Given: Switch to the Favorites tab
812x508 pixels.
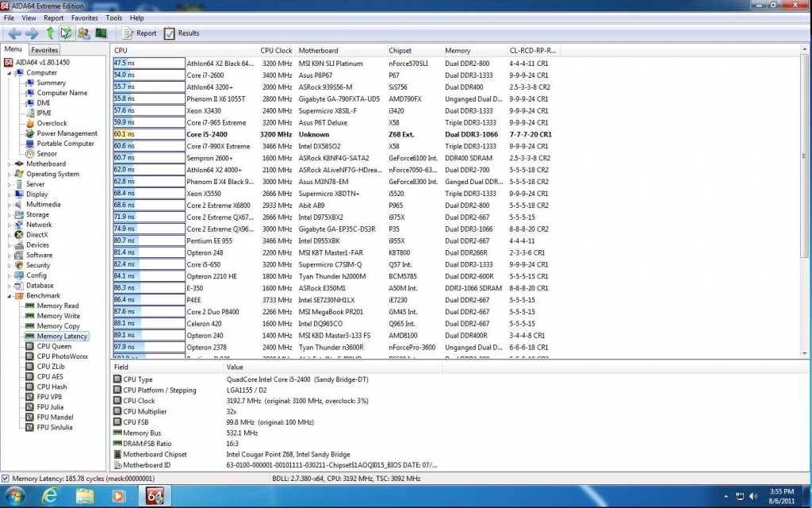Looking at the screenshot, I should [x=44, y=50].
